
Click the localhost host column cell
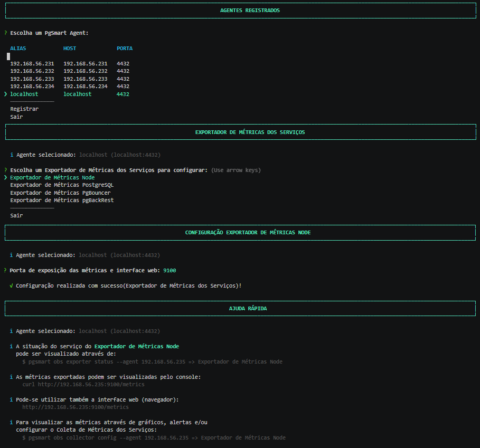tap(78, 94)
